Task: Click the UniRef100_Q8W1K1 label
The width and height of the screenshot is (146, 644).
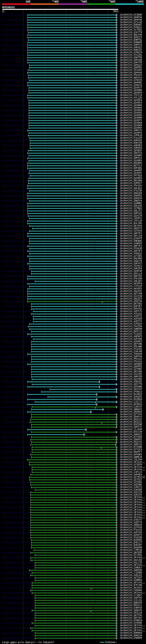Action: pyautogui.click(x=131, y=409)
